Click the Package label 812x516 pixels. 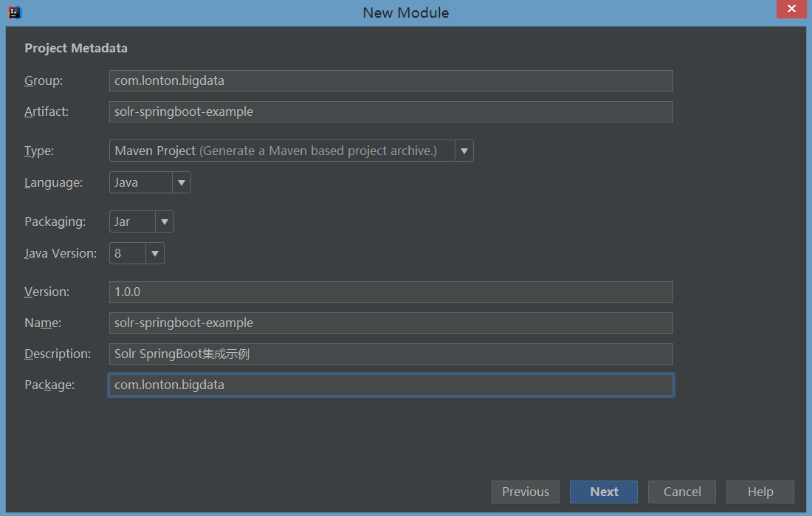coord(49,385)
